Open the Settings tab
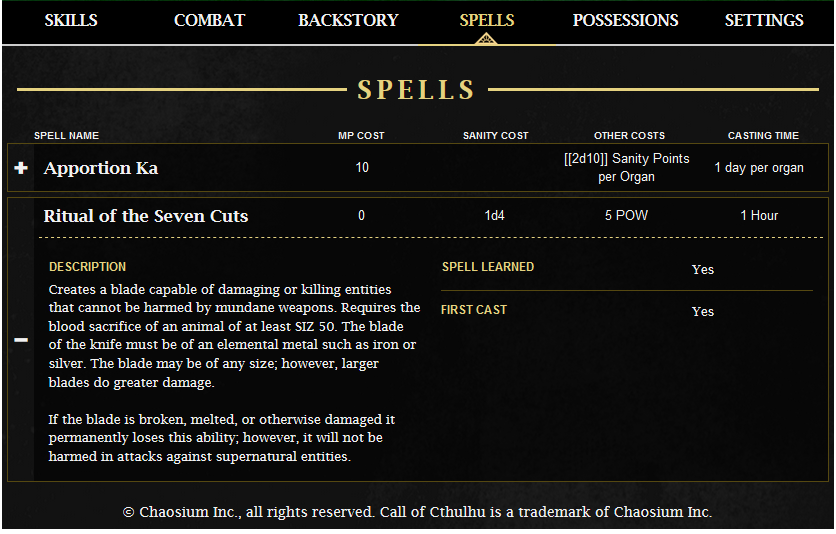836x534 pixels. click(x=764, y=20)
